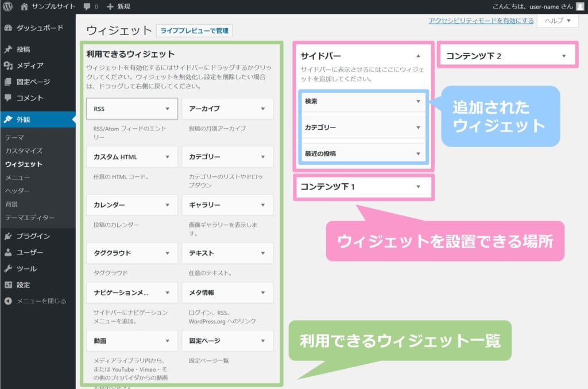Open the ヘルプ dropdown tab

point(556,21)
